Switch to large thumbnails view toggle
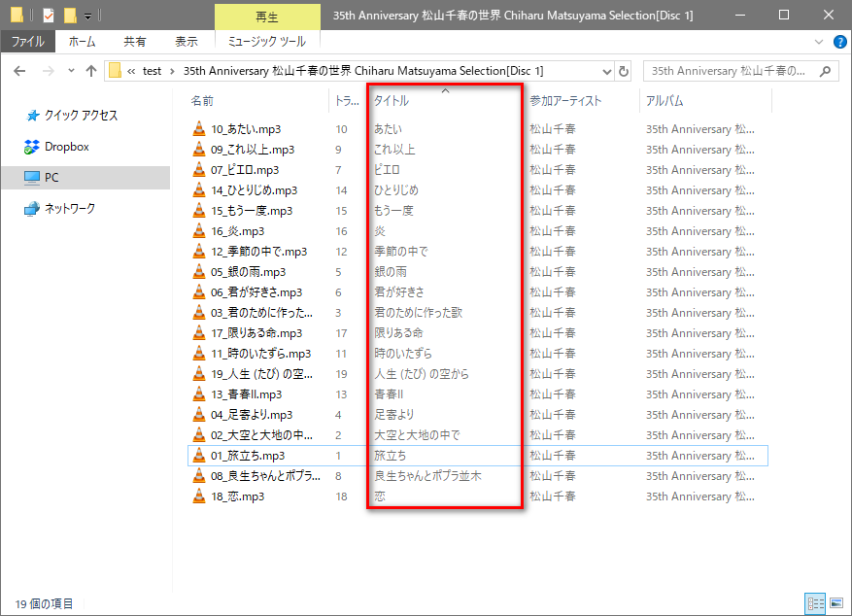The height and width of the screenshot is (616, 852). [836, 603]
